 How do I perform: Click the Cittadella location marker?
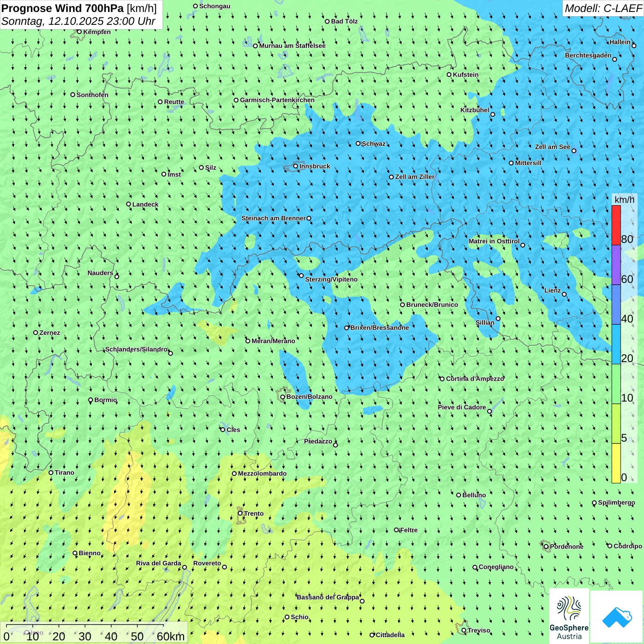(x=372, y=635)
